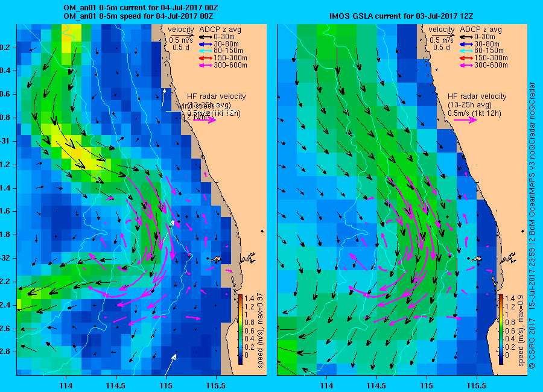The width and height of the screenshot is (543, 392).
Task: Click longitude label '114.5' under OM_an01 map
Action: (116, 385)
